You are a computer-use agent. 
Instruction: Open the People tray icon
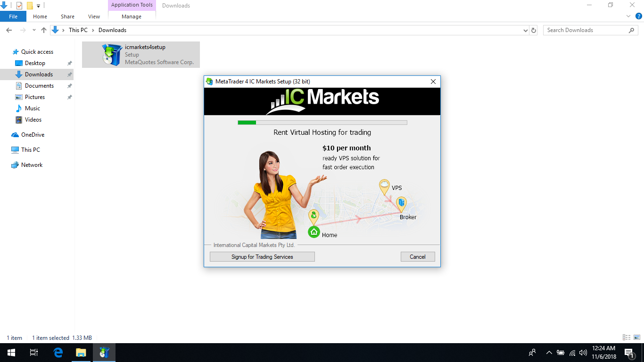[x=532, y=353]
